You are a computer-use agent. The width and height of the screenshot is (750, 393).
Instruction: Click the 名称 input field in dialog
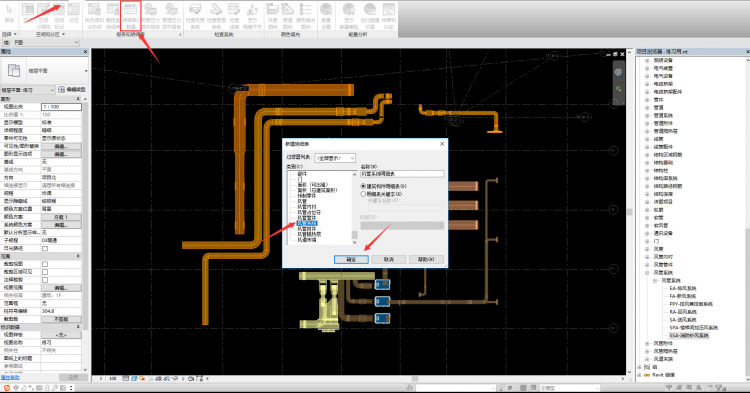pyautogui.click(x=402, y=174)
